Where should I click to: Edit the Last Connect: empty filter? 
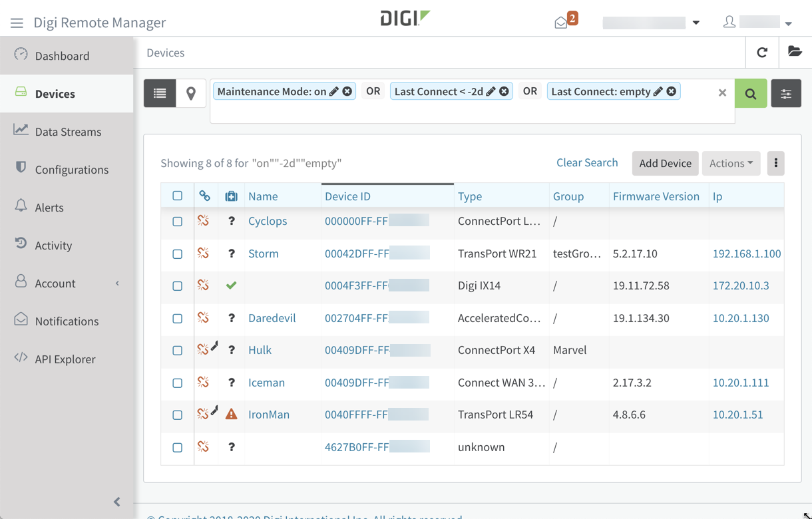pyautogui.click(x=658, y=92)
